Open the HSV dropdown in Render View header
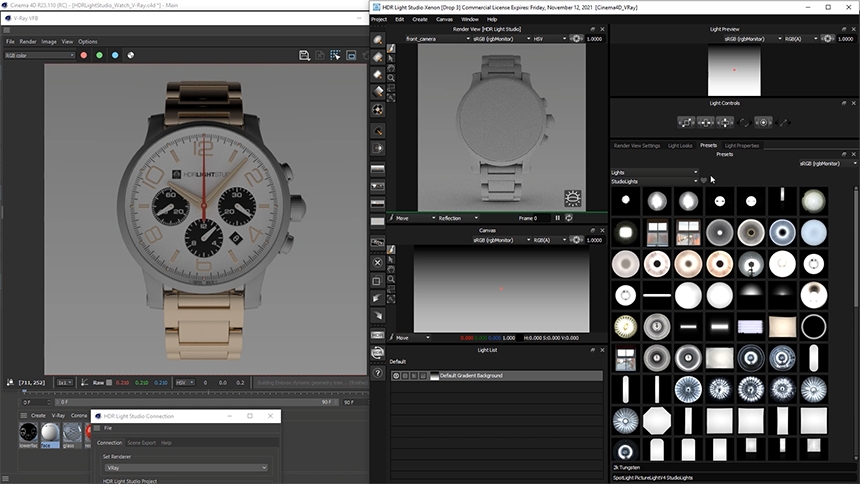The height and width of the screenshot is (484, 860). click(x=549, y=39)
